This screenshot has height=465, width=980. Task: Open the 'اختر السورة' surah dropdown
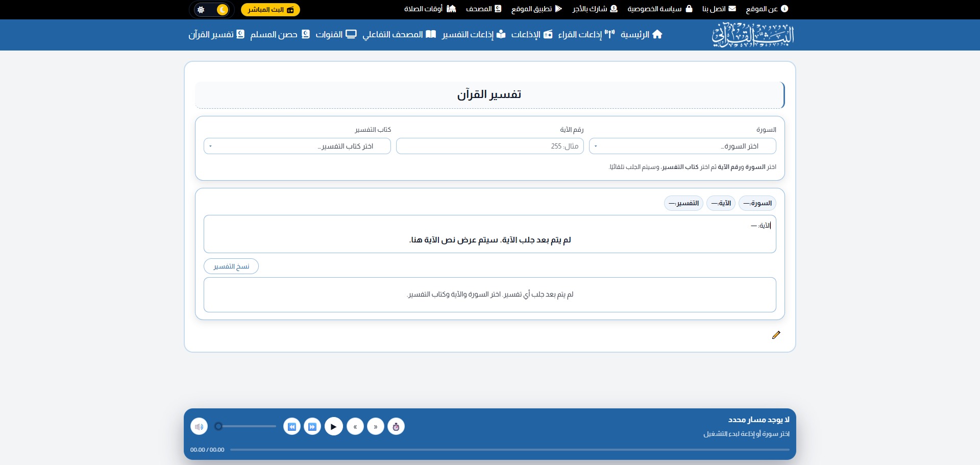[682, 146]
